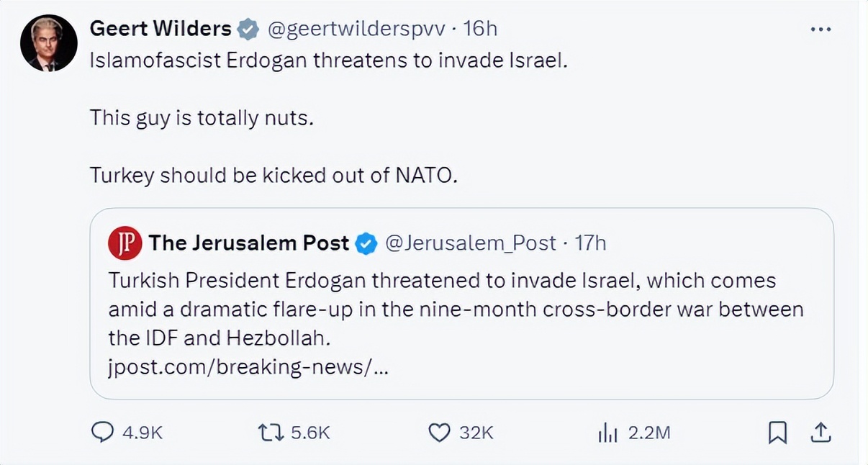
Task: Open the jpost.com/breaking-news link
Action: [x=250, y=368]
